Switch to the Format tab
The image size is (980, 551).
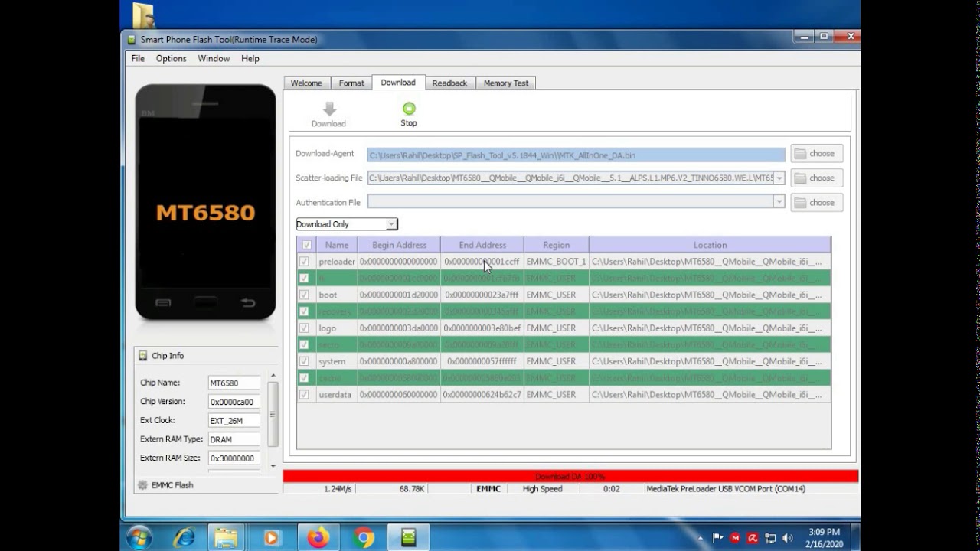(351, 83)
